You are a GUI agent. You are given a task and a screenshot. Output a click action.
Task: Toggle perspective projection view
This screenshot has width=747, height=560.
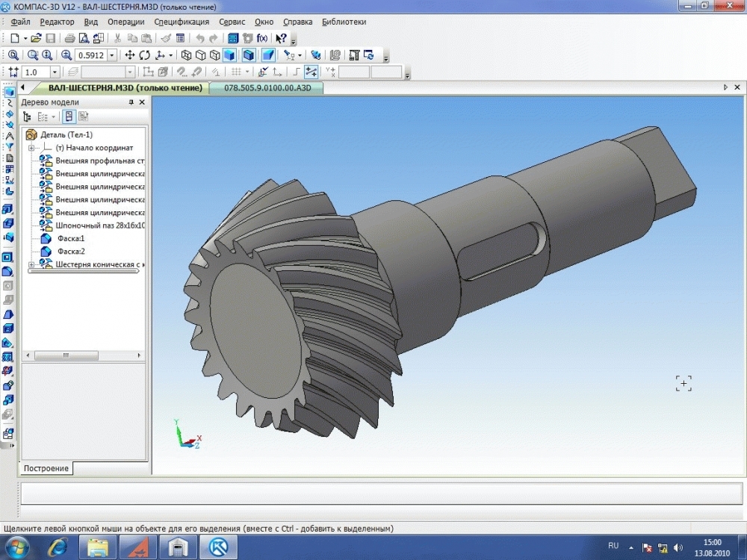tap(267, 55)
